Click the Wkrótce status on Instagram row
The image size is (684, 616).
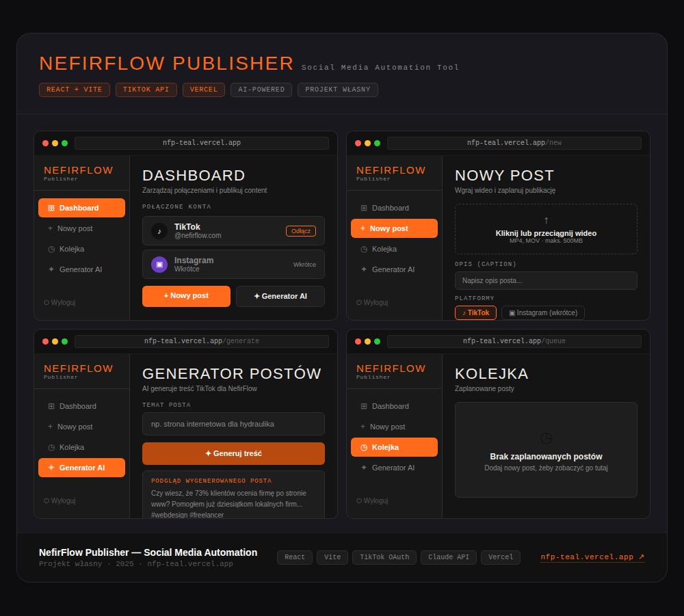point(304,264)
